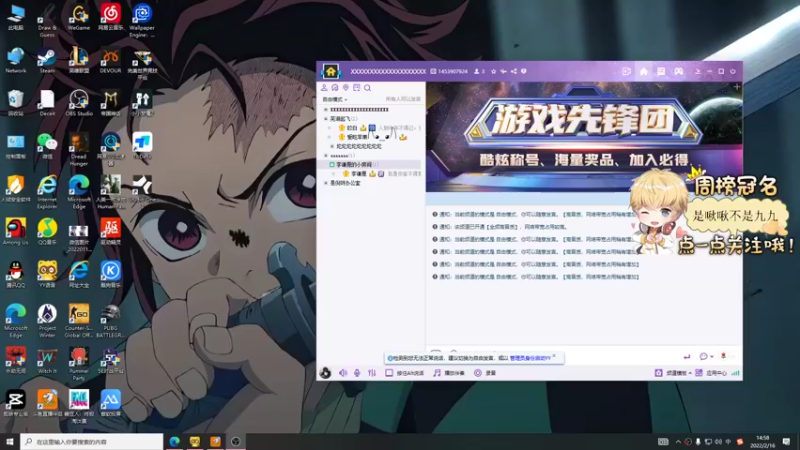Click the signal strength icon in YY
800x450 pixels.
coord(735,373)
